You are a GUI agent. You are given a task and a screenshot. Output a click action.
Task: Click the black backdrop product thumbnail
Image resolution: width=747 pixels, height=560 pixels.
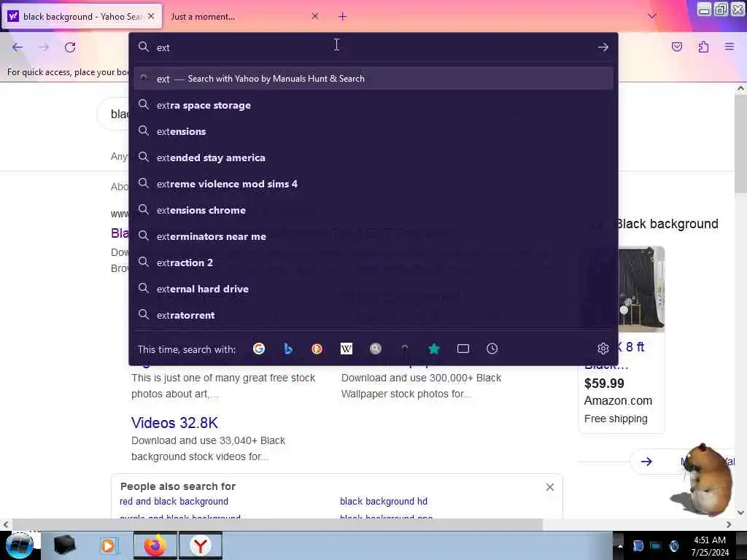tap(641, 289)
